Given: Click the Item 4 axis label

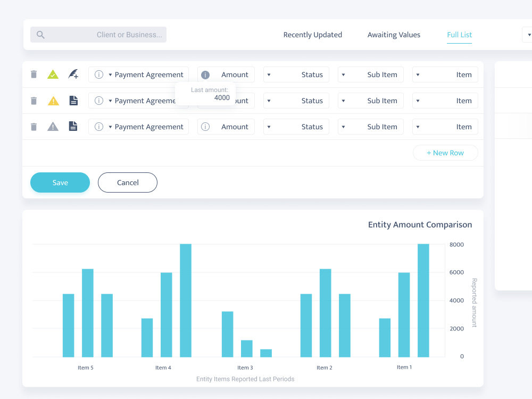Looking at the screenshot, I should coord(163,368).
